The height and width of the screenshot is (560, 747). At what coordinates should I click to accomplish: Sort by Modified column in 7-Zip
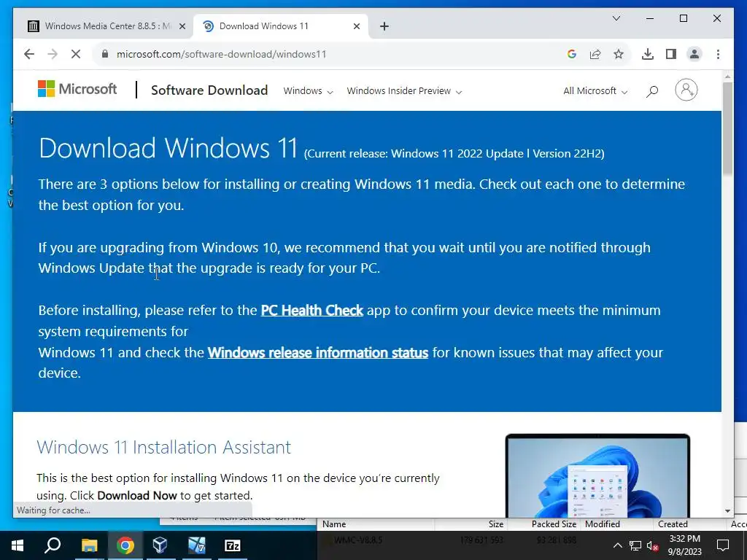pyautogui.click(x=617, y=524)
